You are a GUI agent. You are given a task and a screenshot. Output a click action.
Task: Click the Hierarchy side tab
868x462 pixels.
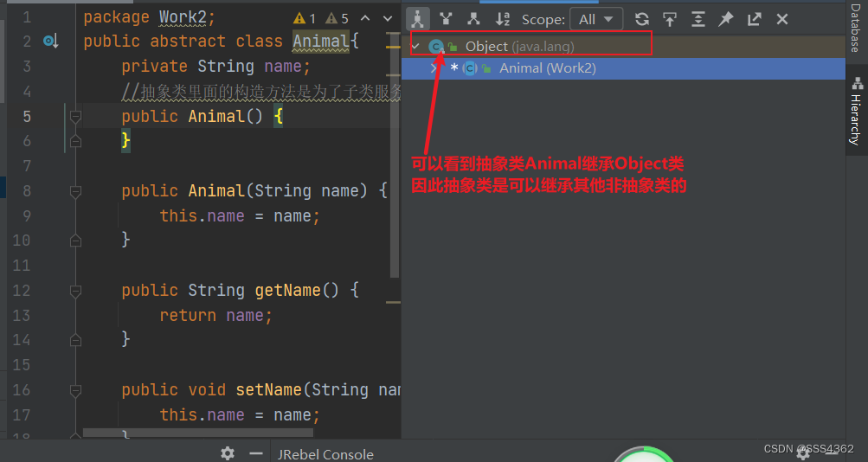[857, 112]
